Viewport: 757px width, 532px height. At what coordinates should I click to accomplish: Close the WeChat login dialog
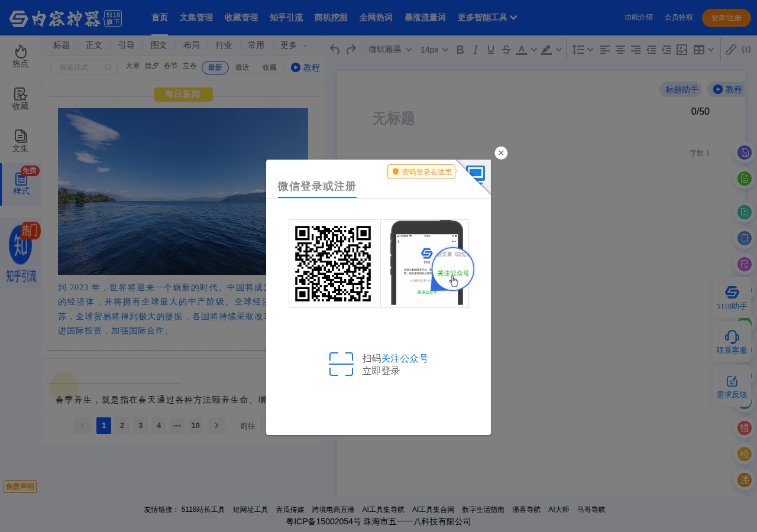[501, 153]
